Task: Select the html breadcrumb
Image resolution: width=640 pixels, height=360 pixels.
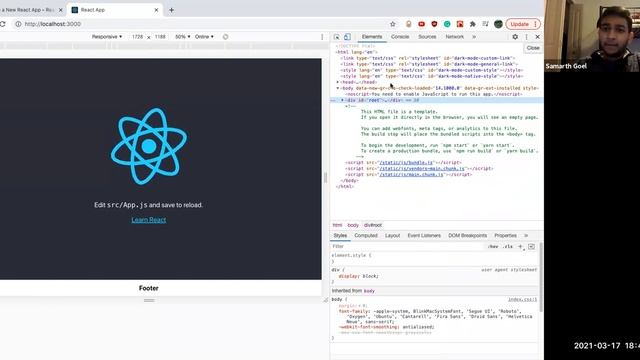Action: 337,225
